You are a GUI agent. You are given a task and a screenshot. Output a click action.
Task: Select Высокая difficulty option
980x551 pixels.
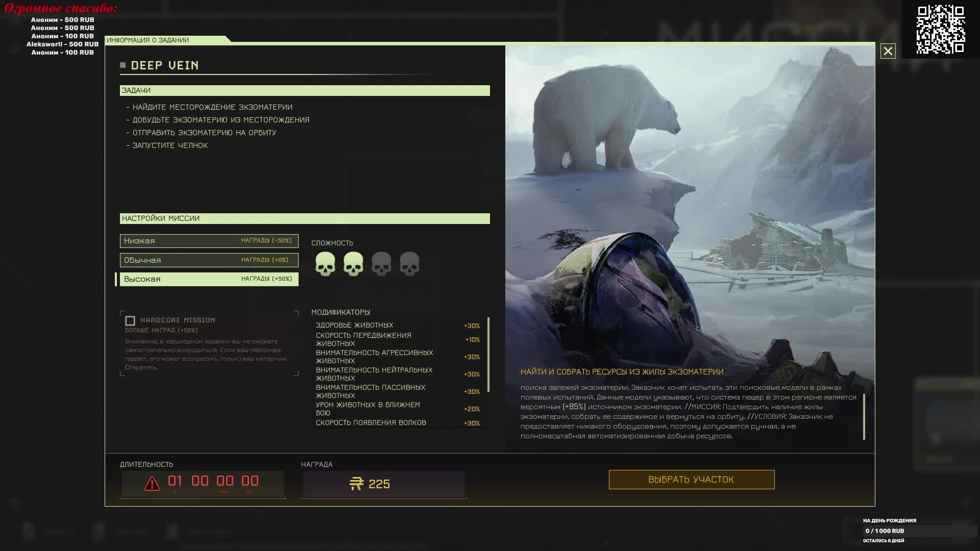[209, 279]
